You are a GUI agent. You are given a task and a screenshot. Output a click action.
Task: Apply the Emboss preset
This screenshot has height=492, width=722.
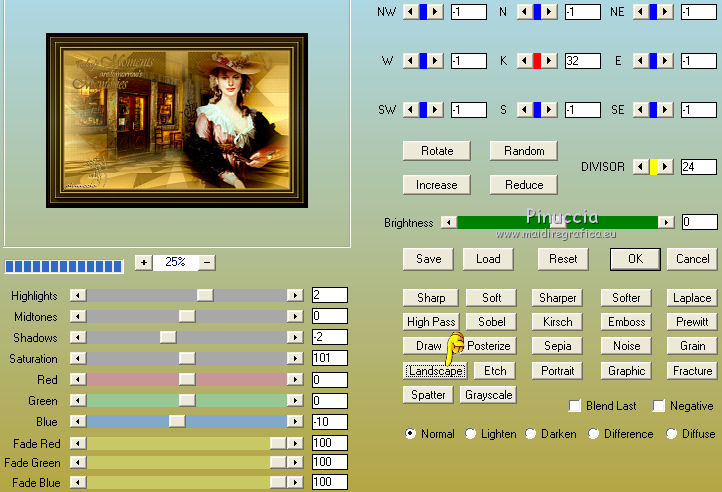tap(626, 322)
